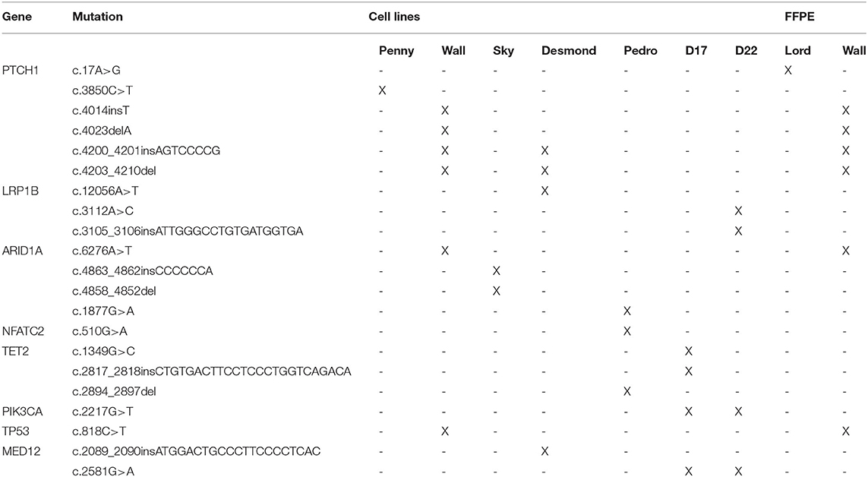Select mutation c.6276A>T
This screenshot has width=868, height=477.
pos(103,251)
